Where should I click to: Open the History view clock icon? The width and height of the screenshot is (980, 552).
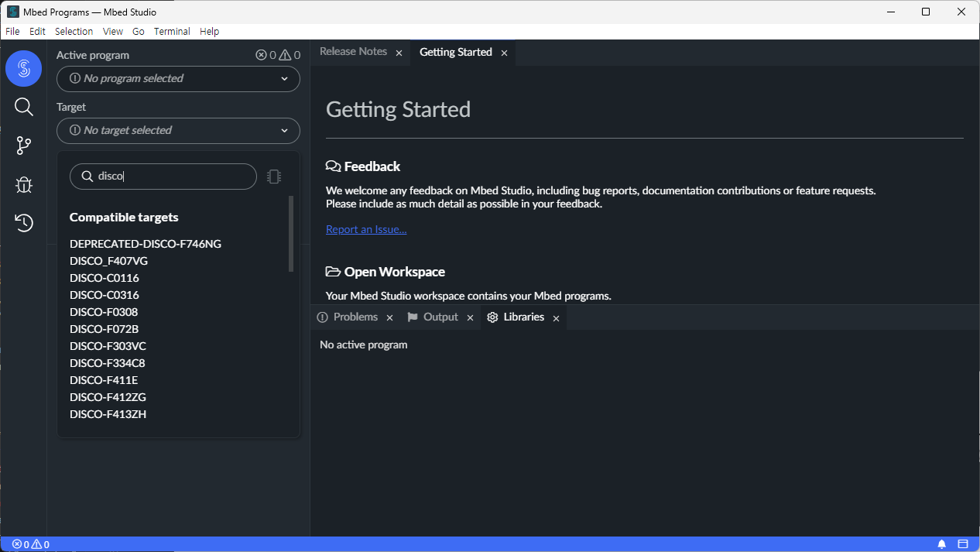(x=24, y=223)
